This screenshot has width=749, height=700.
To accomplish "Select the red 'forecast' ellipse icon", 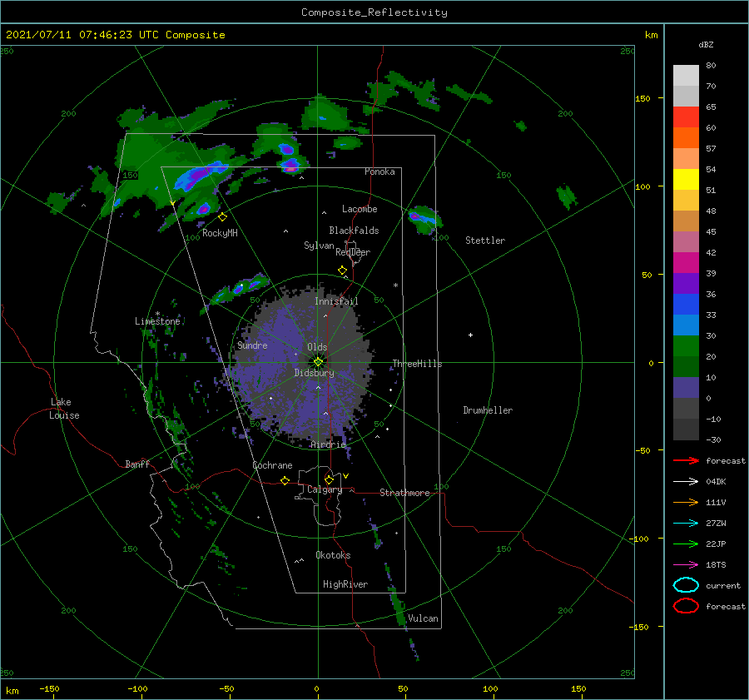I will (686, 606).
